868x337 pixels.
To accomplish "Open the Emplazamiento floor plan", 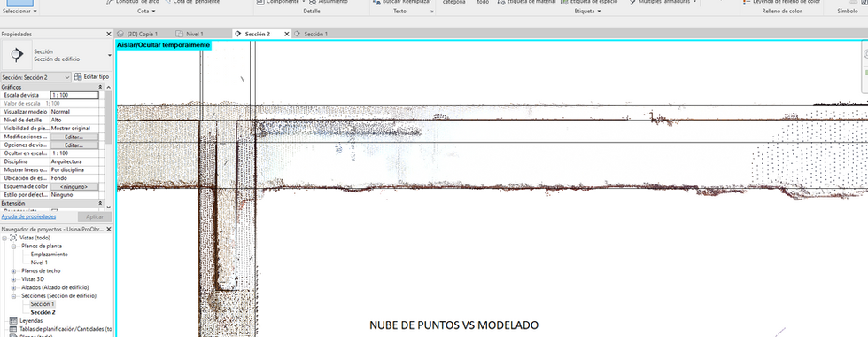I will pos(50,255).
